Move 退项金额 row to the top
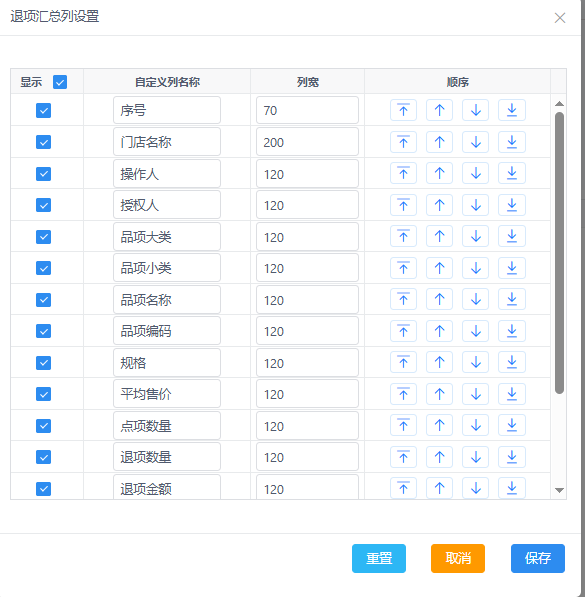Screen dimensions: 585x597 [x=403, y=488]
